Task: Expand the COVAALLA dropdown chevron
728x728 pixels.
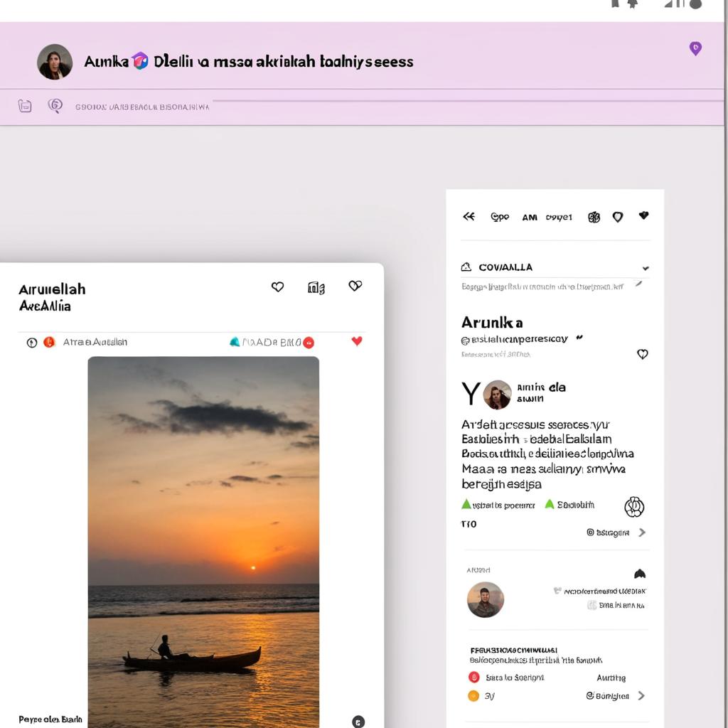Action: [645, 269]
